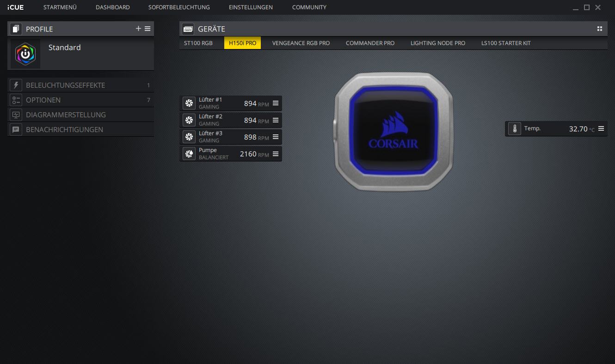
Task: Open Lüfter #2 hamburger menu
Action: pos(276,120)
